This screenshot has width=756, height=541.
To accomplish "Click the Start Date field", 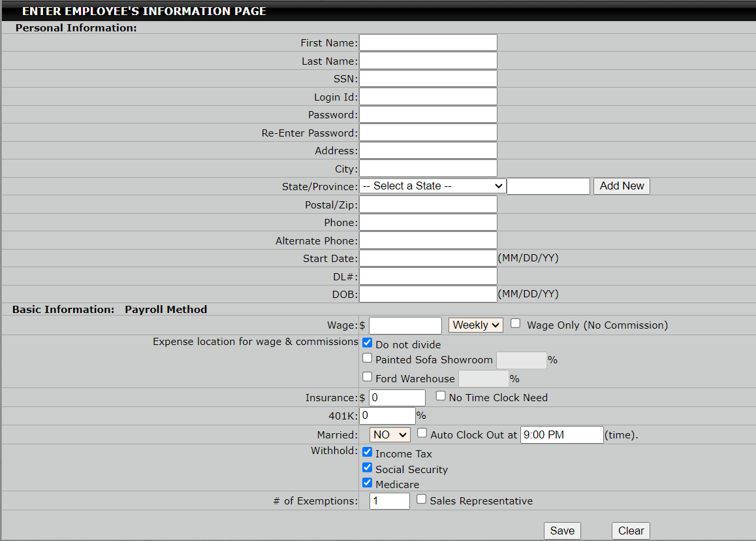I will click(428, 258).
